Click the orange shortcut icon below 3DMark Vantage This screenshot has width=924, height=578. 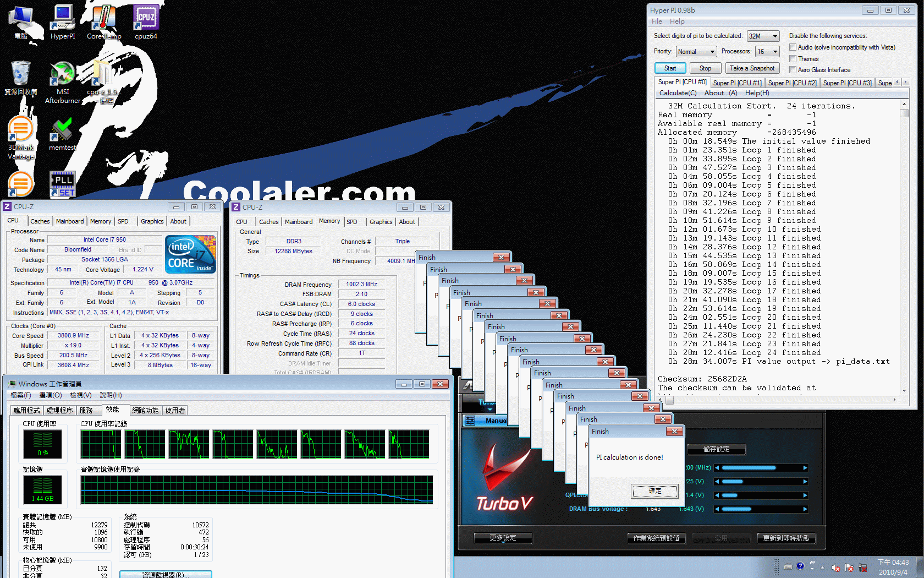[x=21, y=184]
